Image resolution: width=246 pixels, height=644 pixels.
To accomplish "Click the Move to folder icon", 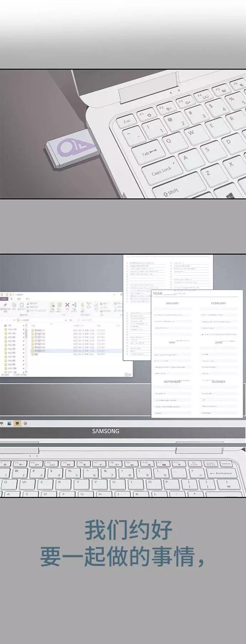I will click(52, 305).
